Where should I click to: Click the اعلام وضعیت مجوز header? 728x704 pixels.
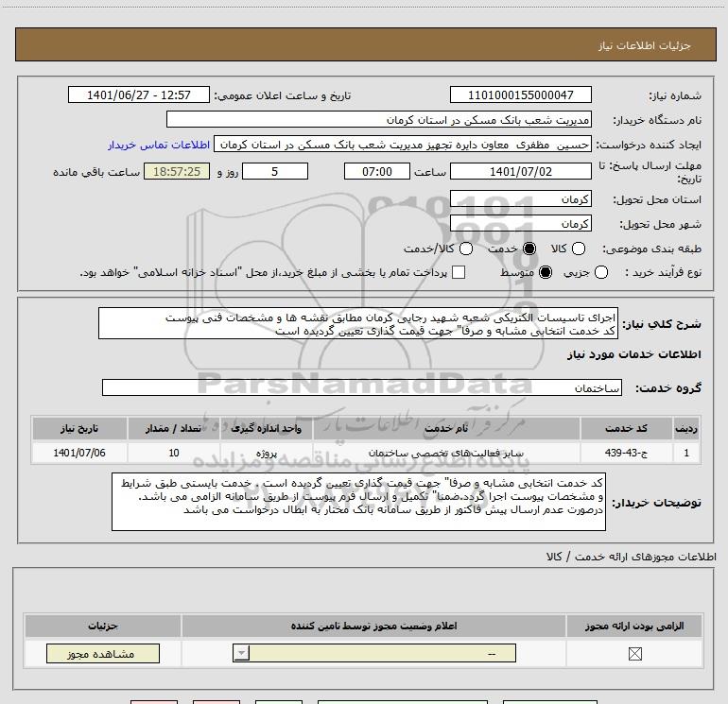(373, 626)
